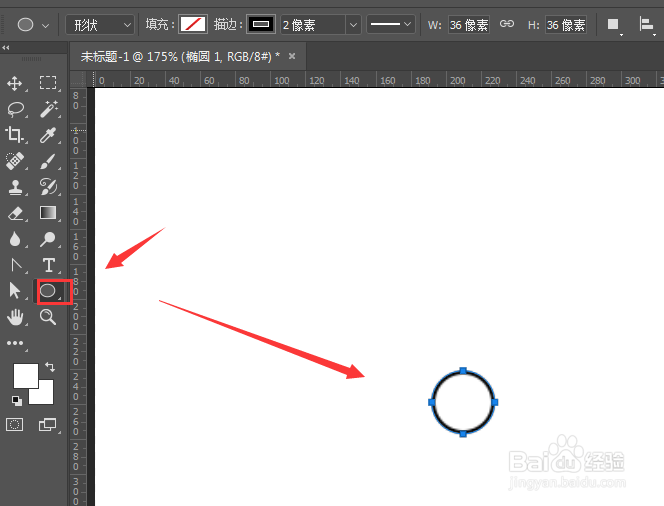The height and width of the screenshot is (506, 664).
Task: Open path alignment options
Action: tap(647, 25)
